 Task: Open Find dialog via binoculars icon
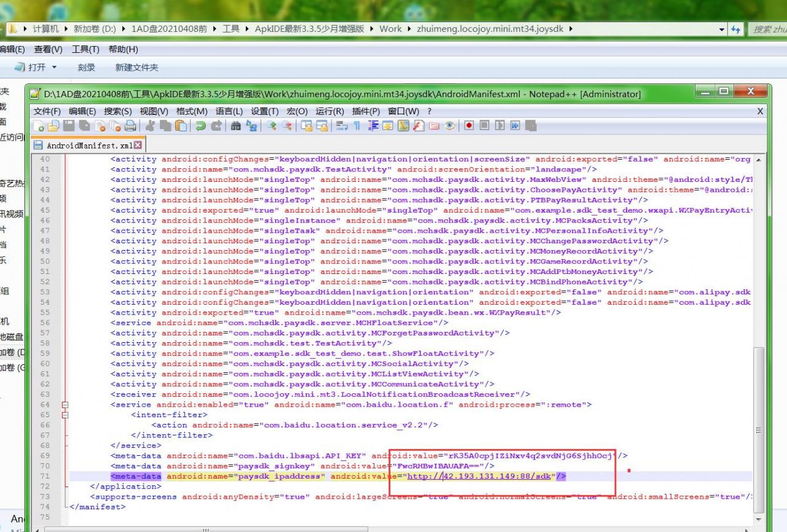pos(236,126)
